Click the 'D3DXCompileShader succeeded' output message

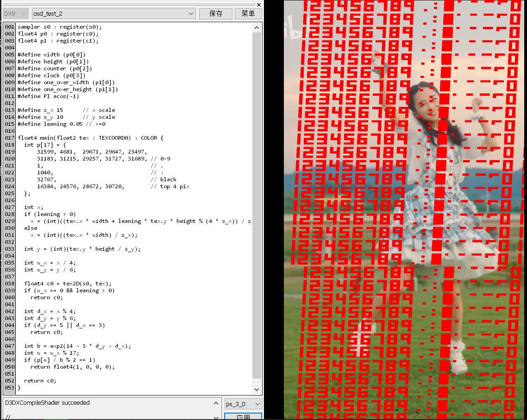(x=47, y=403)
